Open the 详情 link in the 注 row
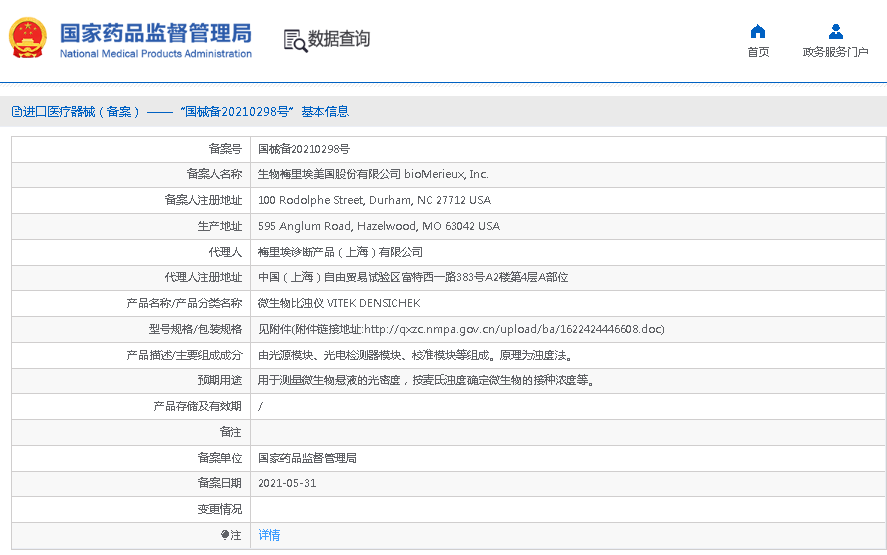 pyautogui.click(x=269, y=535)
